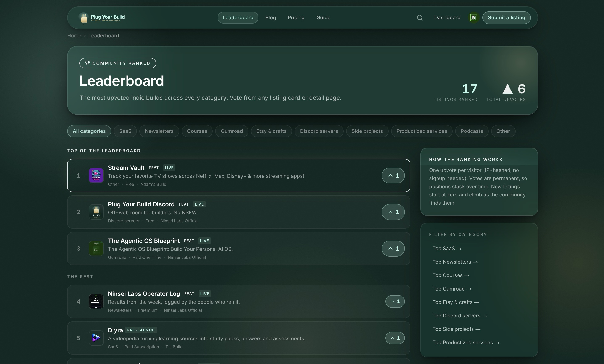Screen dimensions: 604x364
Task: Go to Pricing
Action: point(296,18)
